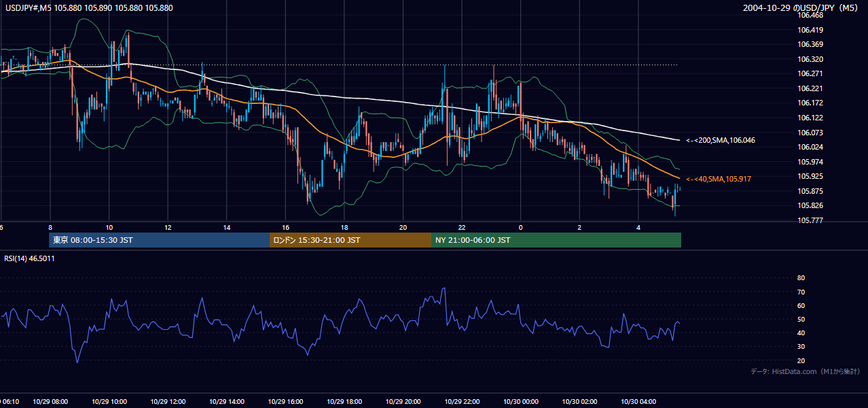The height and width of the screenshot is (408, 868).
Task: Click the データ: HistData.com source credit
Action: pos(805,371)
